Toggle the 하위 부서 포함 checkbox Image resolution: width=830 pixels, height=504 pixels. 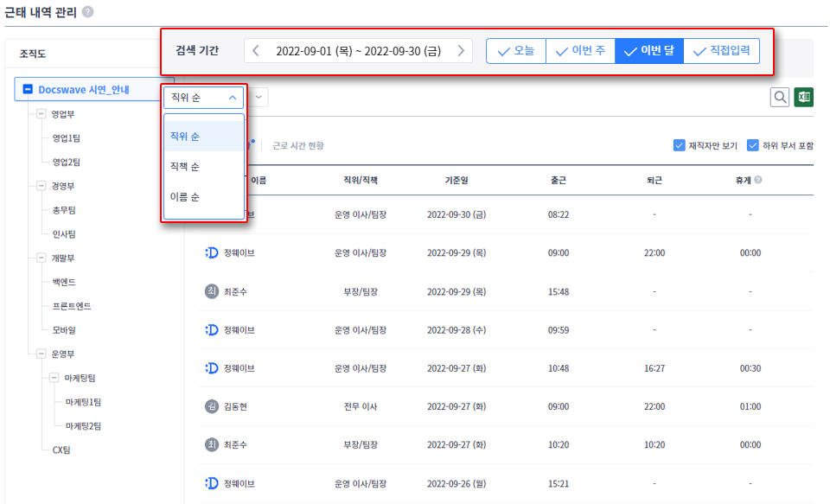coord(753,145)
